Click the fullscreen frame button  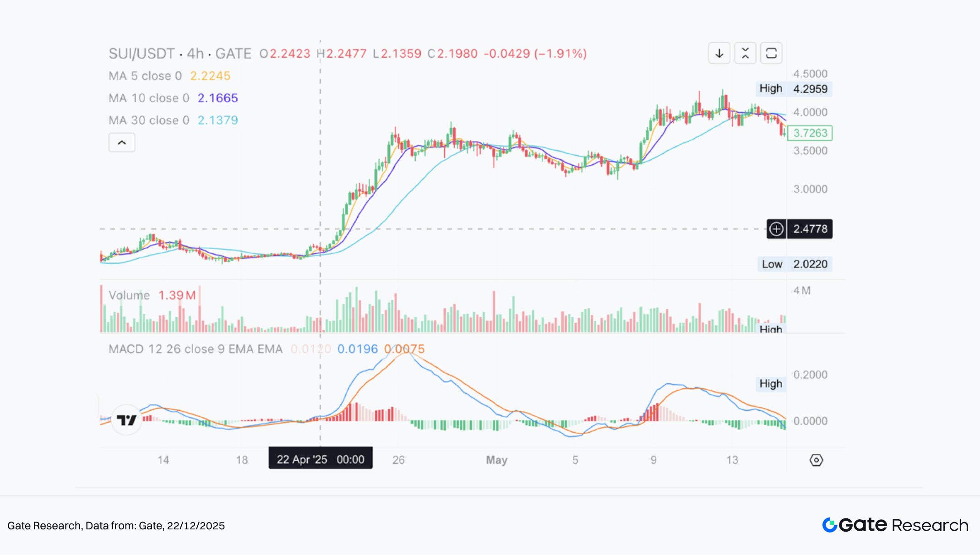771,53
